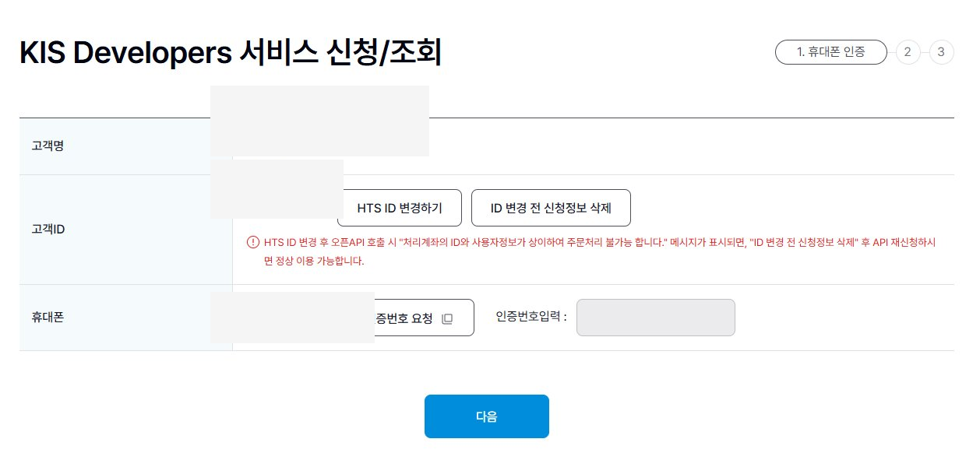
Task: Click 'ID 변경 전 신청정보 삭제' button
Action: 551,208
